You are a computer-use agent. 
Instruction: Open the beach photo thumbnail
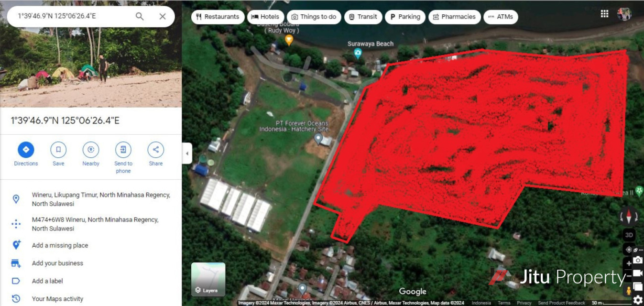(91, 54)
